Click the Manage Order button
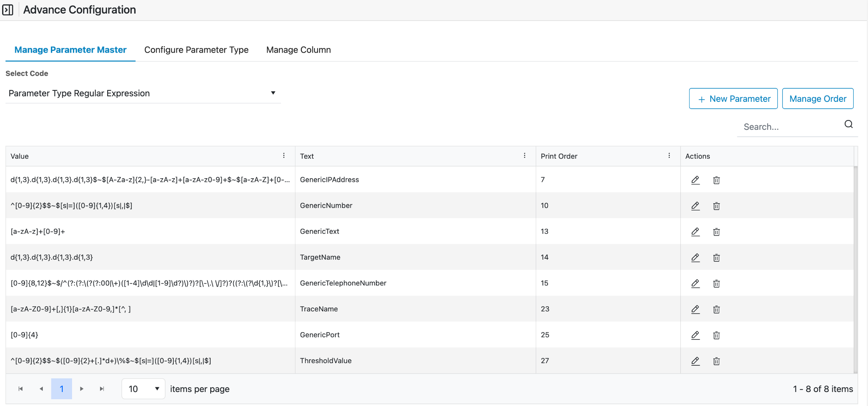The image size is (868, 406). coord(818,99)
